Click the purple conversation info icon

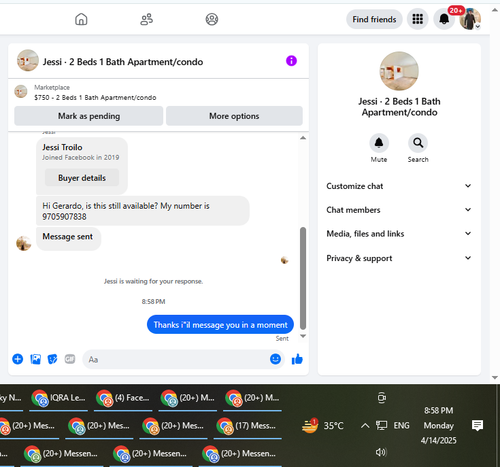click(x=291, y=61)
